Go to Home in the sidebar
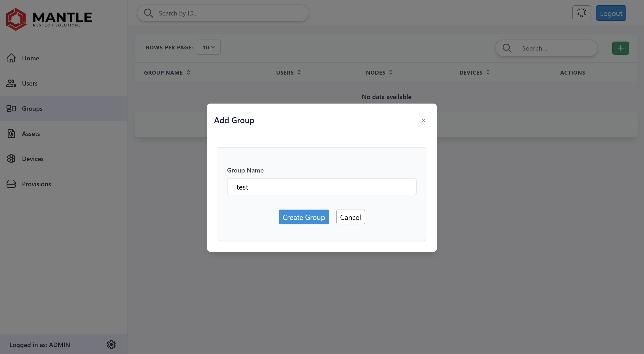The image size is (644, 354). pyautogui.click(x=64, y=58)
